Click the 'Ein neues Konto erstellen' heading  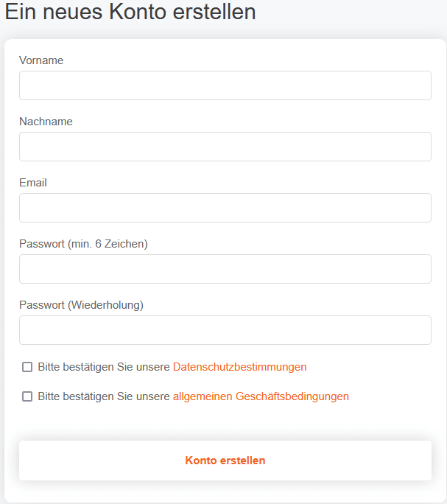(130, 13)
